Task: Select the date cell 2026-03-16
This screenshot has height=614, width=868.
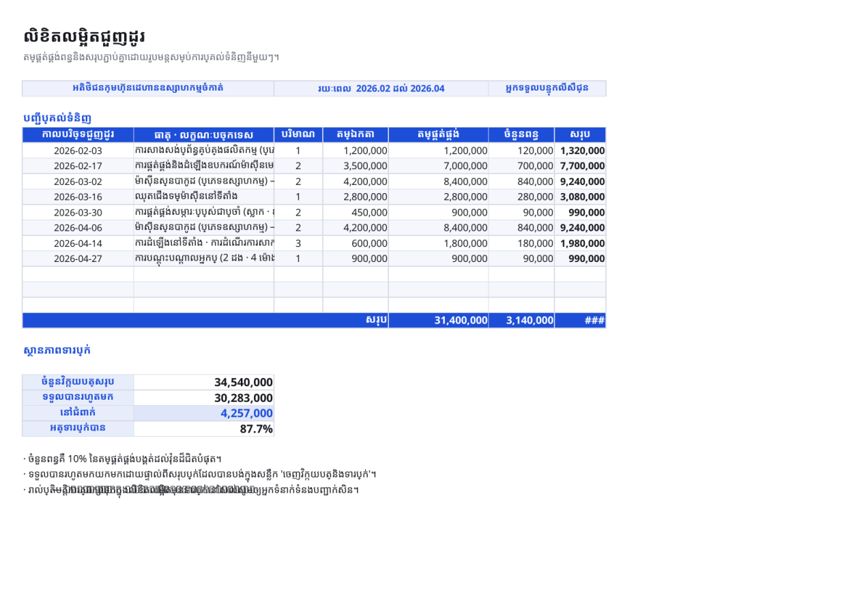Action: [78, 197]
